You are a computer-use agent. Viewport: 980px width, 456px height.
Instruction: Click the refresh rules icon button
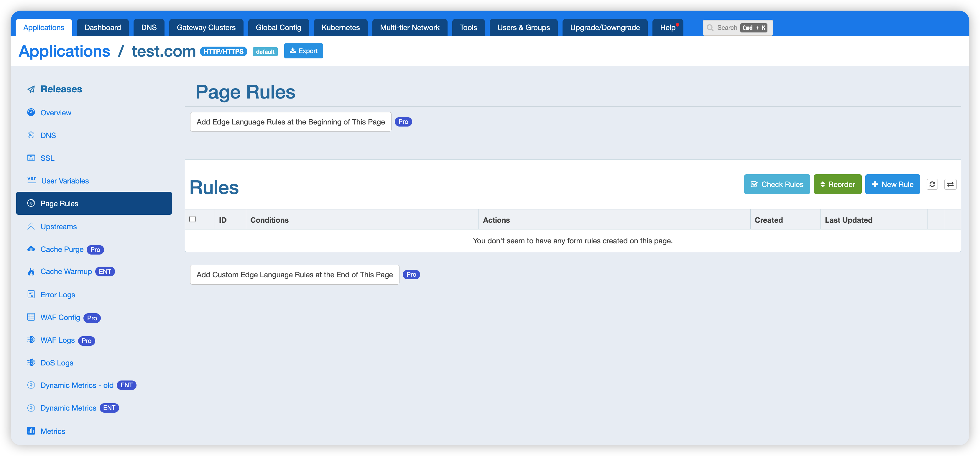932,184
